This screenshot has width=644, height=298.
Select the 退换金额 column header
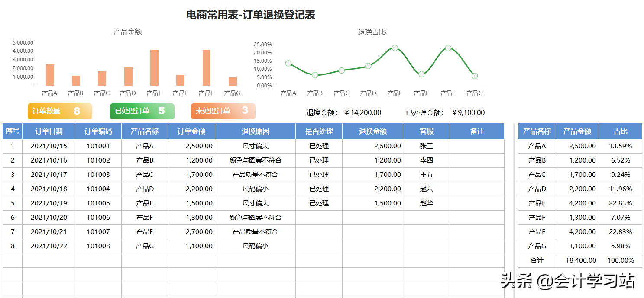(373, 131)
